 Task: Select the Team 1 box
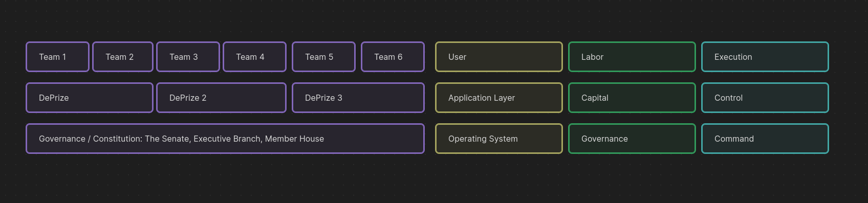(57, 57)
